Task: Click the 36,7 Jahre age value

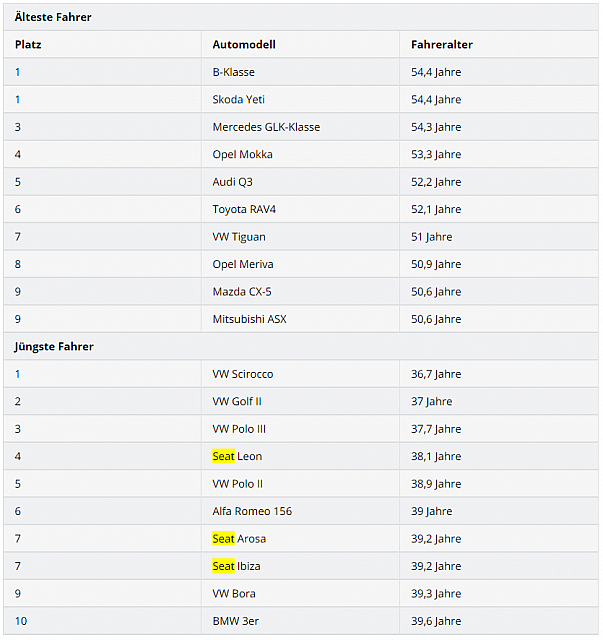Action: (x=436, y=374)
